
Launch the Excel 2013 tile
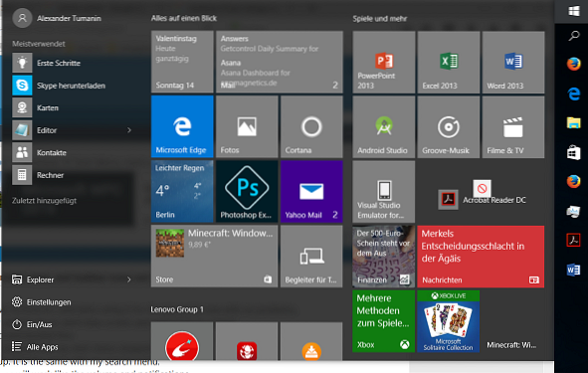click(449, 63)
